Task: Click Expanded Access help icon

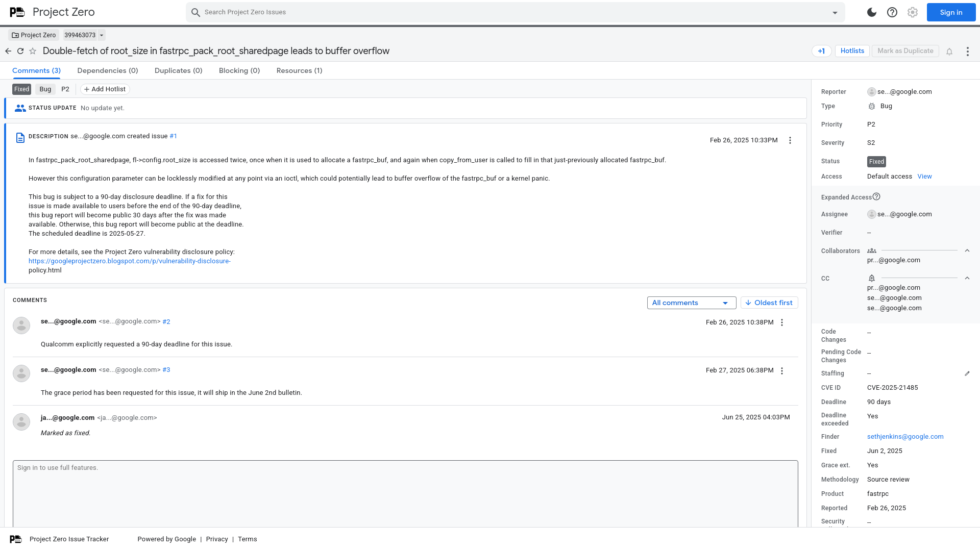Action: 876,196
